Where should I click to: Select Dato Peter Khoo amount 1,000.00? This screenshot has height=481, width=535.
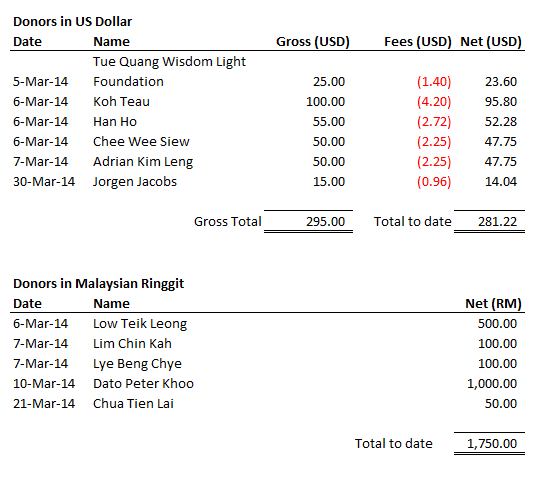[x=491, y=384]
